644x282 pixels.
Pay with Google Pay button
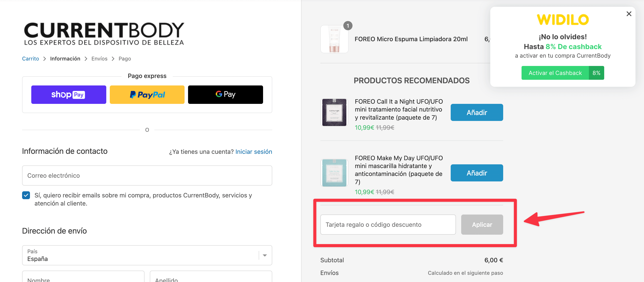click(x=225, y=95)
